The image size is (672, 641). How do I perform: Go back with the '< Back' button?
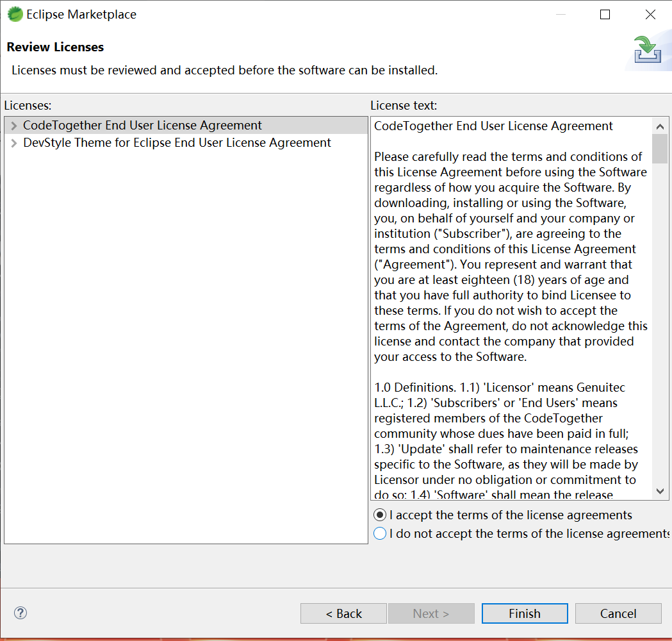[x=343, y=613]
